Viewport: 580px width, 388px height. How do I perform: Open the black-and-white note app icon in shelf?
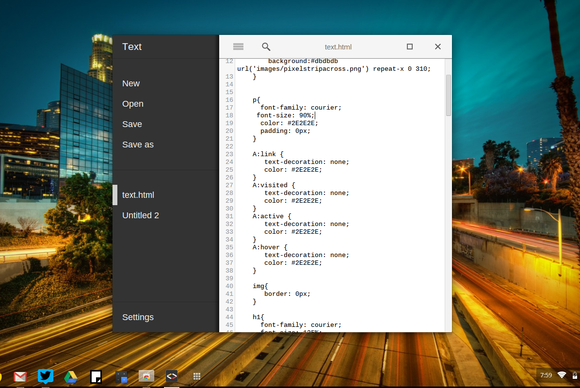[x=96, y=377]
